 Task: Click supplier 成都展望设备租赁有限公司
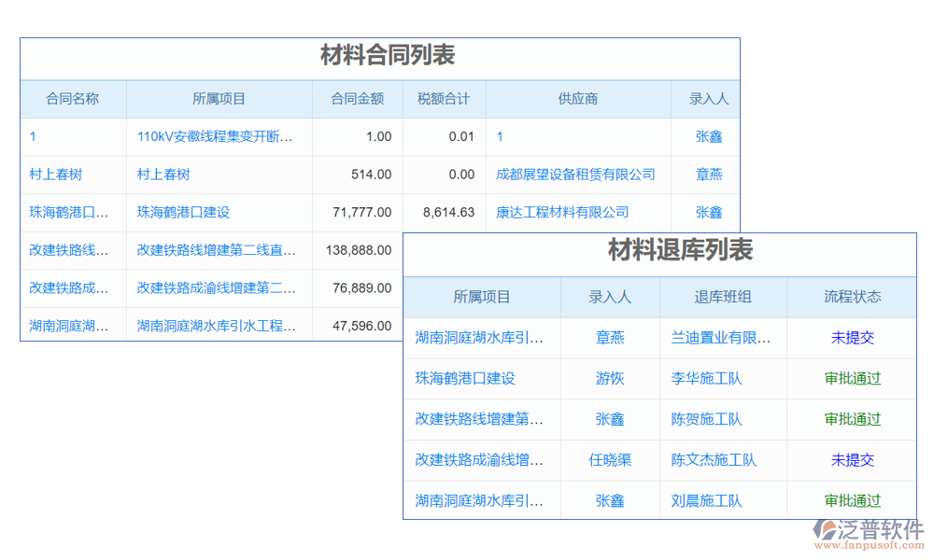(x=575, y=175)
